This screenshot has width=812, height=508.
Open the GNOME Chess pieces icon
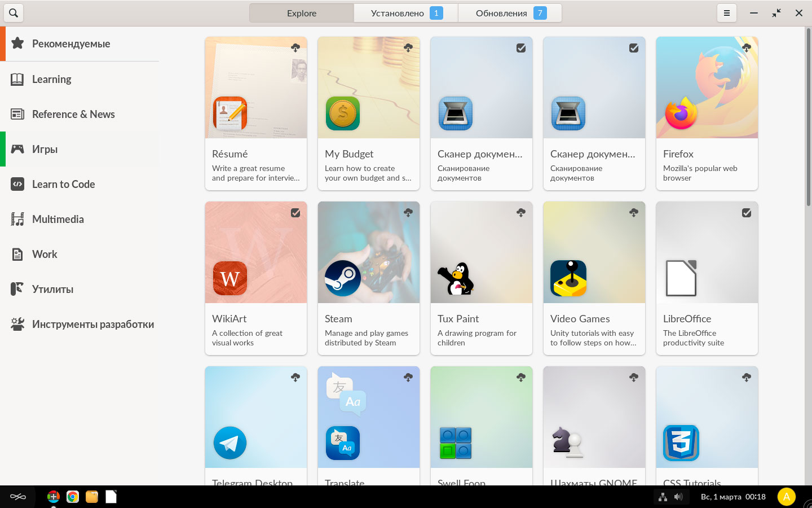click(x=567, y=443)
